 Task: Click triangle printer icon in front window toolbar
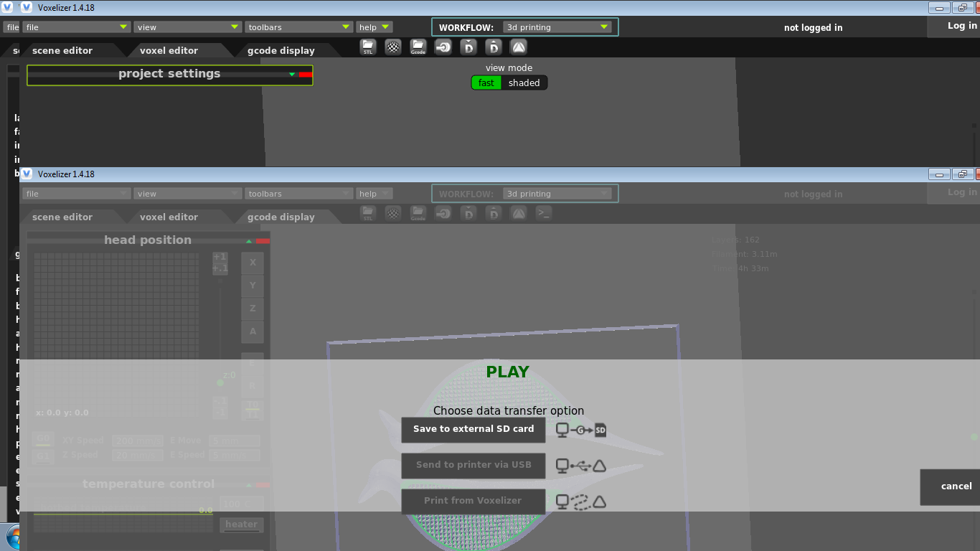coord(519,213)
